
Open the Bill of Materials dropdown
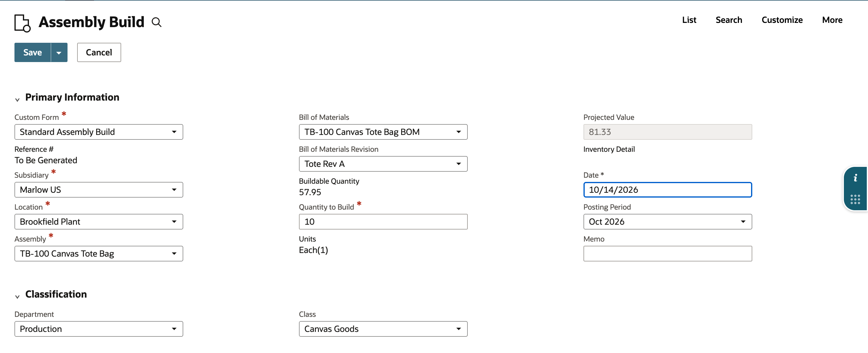pyautogui.click(x=383, y=132)
